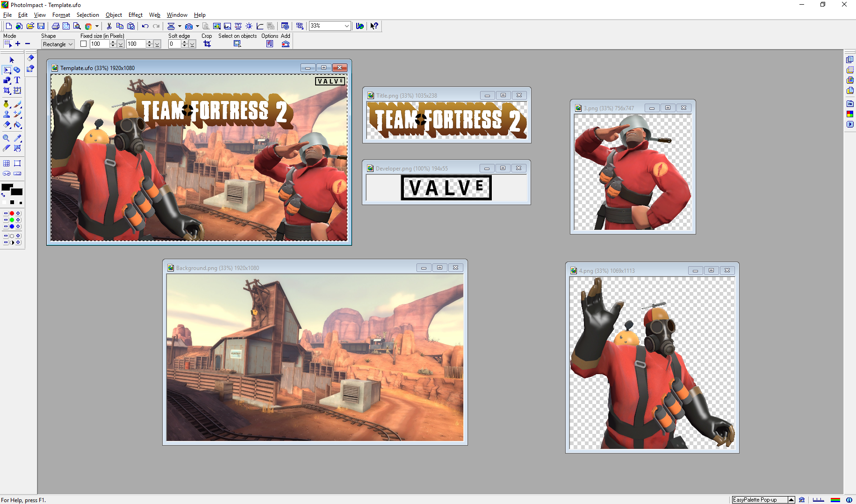Select the Eyedropper tool
The height and width of the screenshot is (504, 856).
(17, 138)
